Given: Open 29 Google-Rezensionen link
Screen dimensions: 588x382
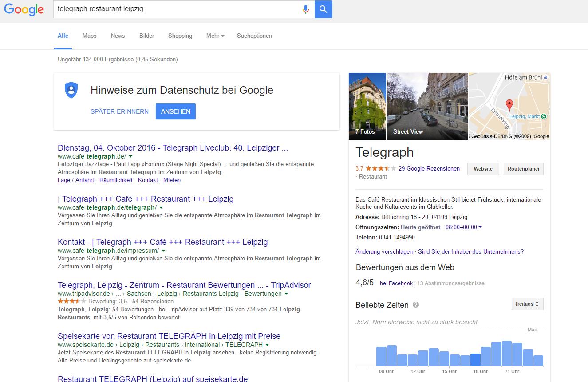Looking at the screenshot, I should [x=429, y=169].
